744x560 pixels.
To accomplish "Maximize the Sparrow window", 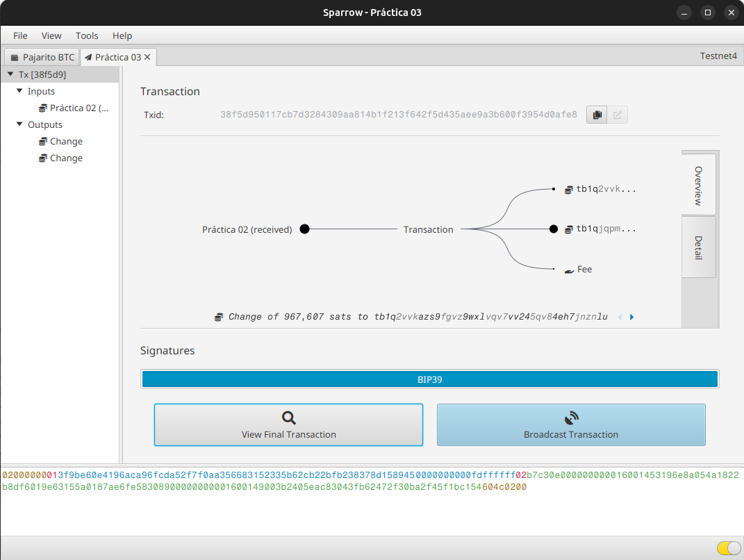I will click(707, 13).
